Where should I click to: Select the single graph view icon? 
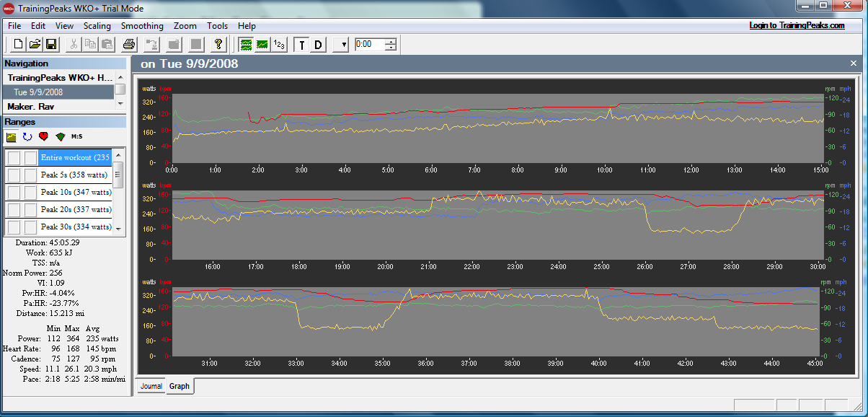click(262, 45)
